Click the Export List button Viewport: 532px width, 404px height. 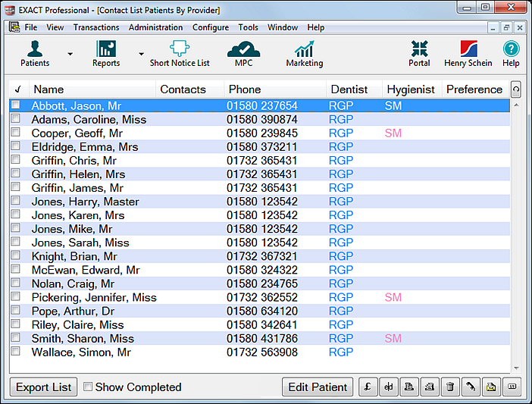(43, 387)
